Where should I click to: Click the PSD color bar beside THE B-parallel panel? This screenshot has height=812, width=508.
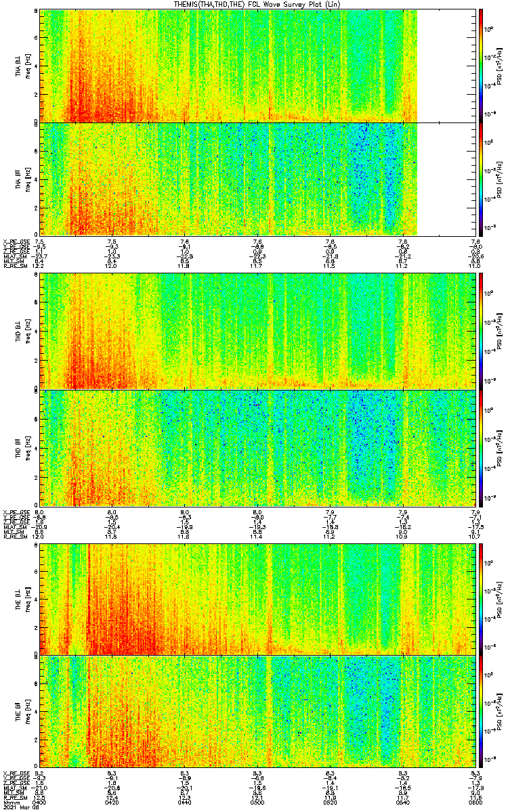(480, 711)
